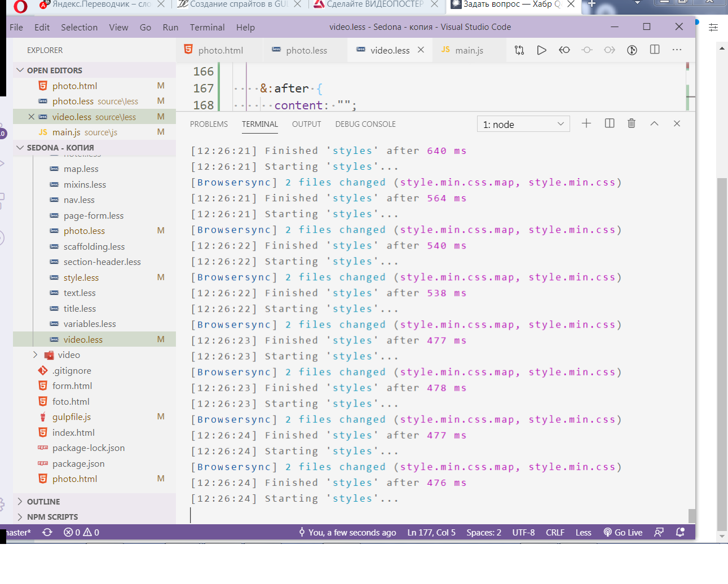Screen dimensions: 728x584
Task: Open the Help menu
Action: click(245, 27)
